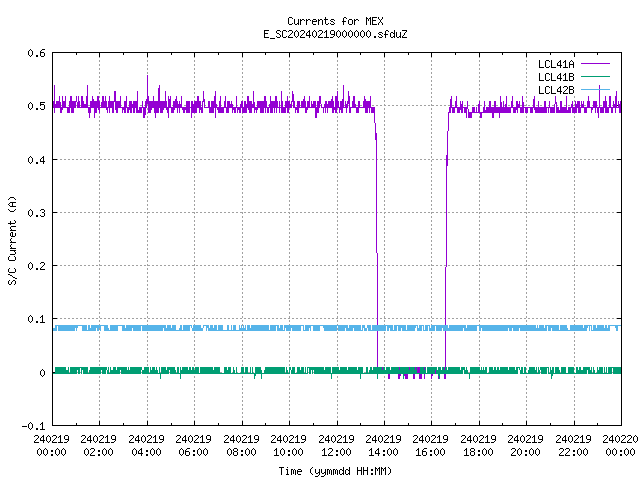This screenshot has width=640, height=480.
Task: Click the LCL41B legend label
Action: coord(556,77)
